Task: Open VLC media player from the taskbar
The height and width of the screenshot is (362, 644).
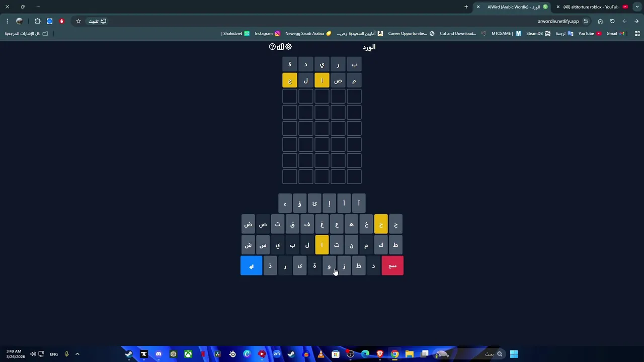Action: click(x=320, y=354)
